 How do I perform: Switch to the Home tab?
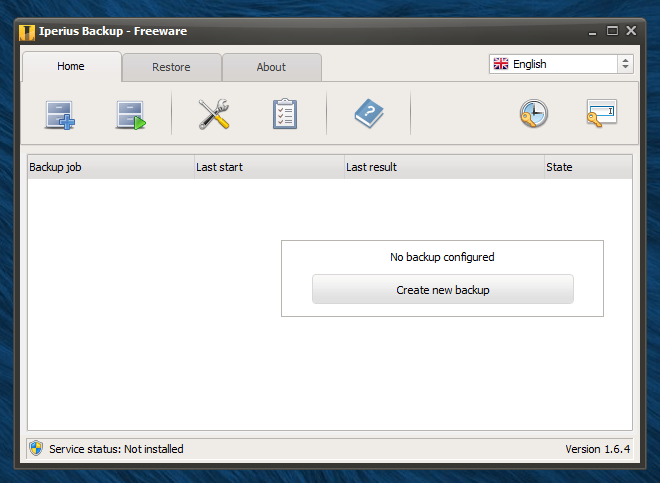click(x=72, y=67)
